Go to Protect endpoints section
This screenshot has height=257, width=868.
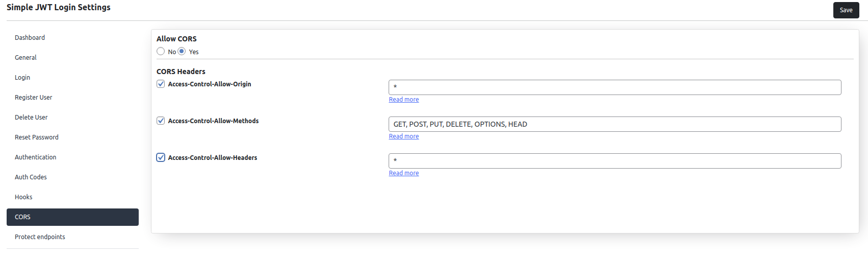40,237
